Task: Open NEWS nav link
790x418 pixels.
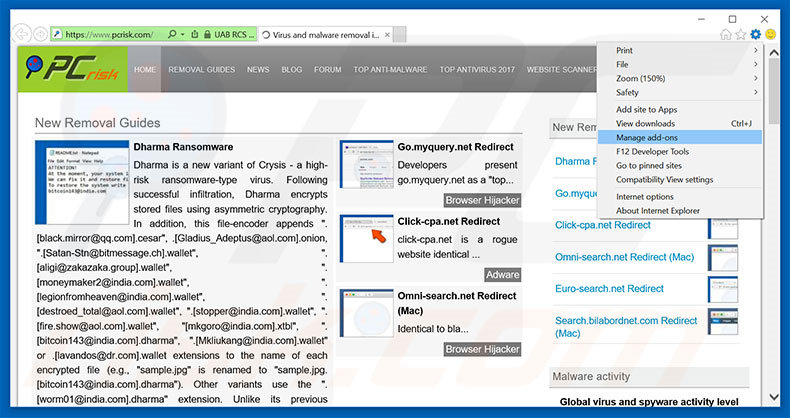Action: point(258,69)
